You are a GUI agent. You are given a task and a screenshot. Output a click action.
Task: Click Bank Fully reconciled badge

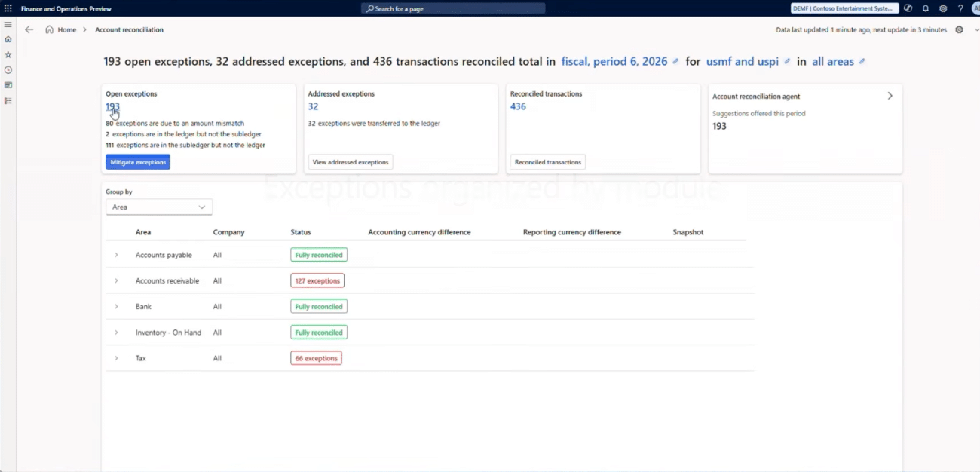[x=319, y=306]
